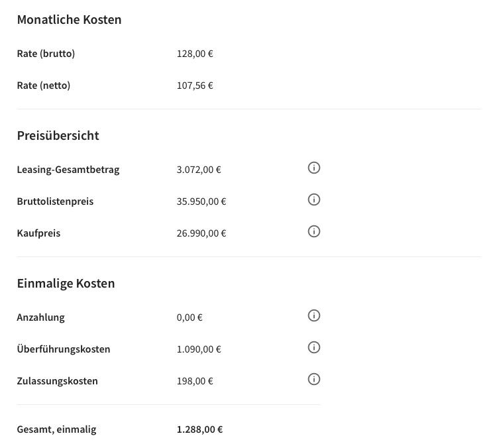Screen dimensions: 493x448
Task: Select the 107,56 € net rate value
Action: pyautogui.click(x=195, y=85)
